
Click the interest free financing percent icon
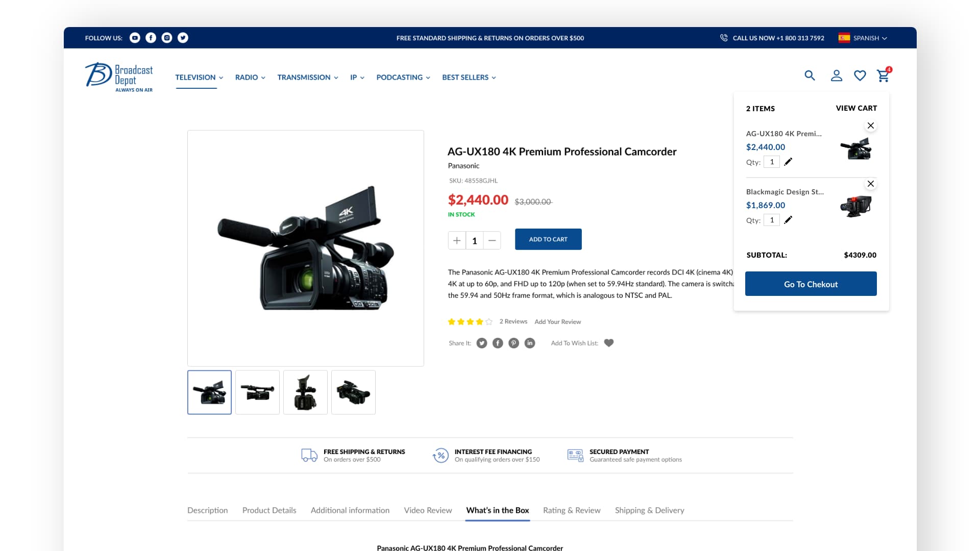(x=440, y=455)
